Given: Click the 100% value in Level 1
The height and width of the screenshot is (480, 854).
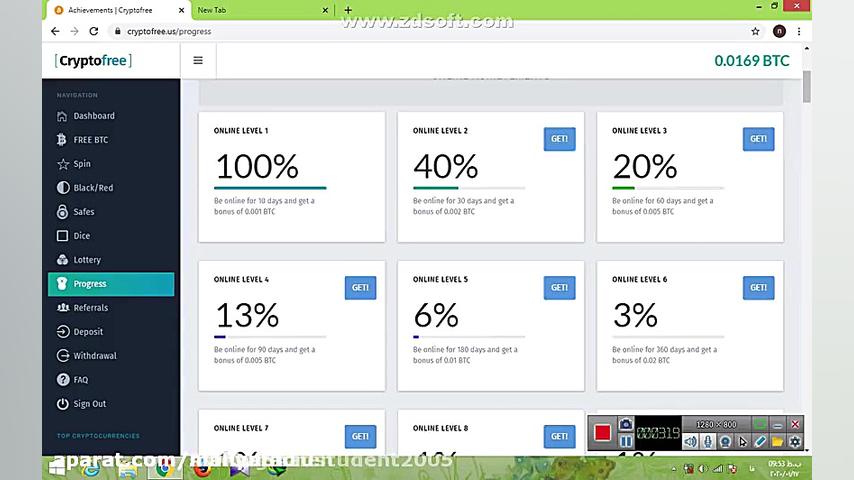Looking at the screenshot, I should coord(257,166).
